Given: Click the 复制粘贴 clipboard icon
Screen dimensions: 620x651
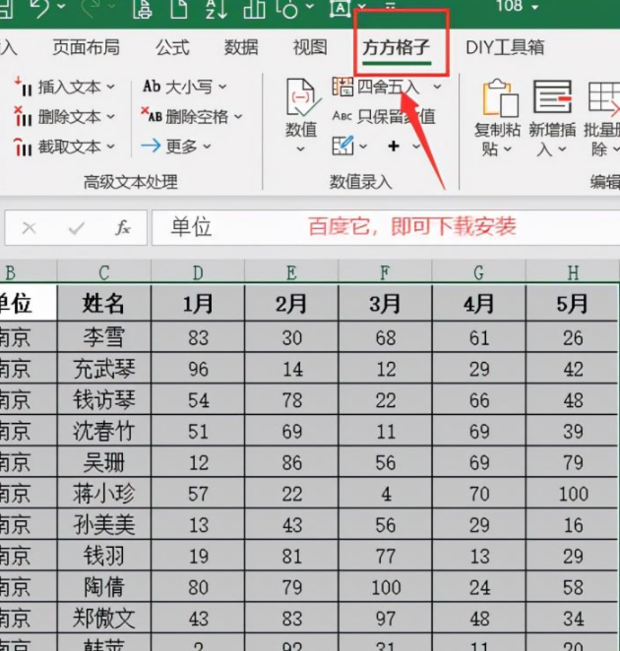Looking at the screenshot, I should pos(500,98).
